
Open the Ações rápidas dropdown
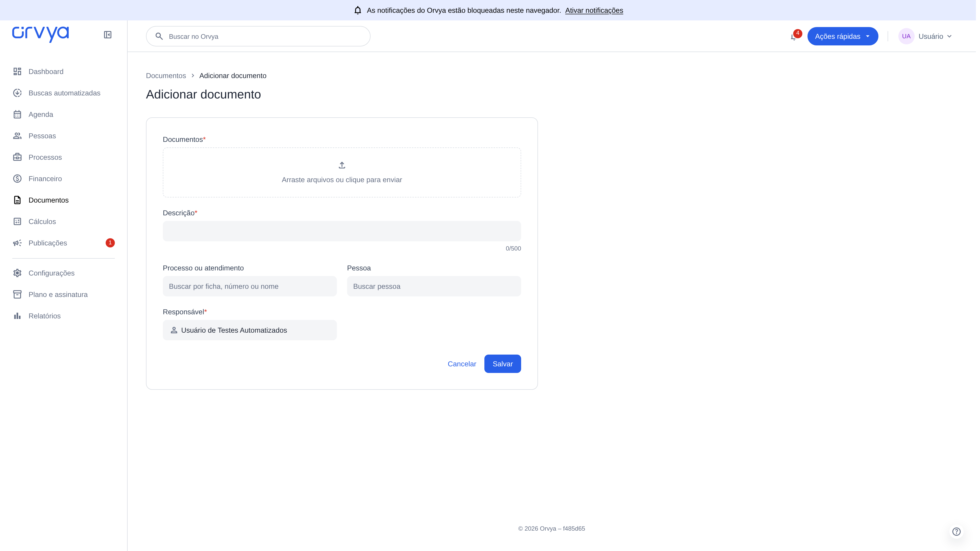[x=843, y=36]
